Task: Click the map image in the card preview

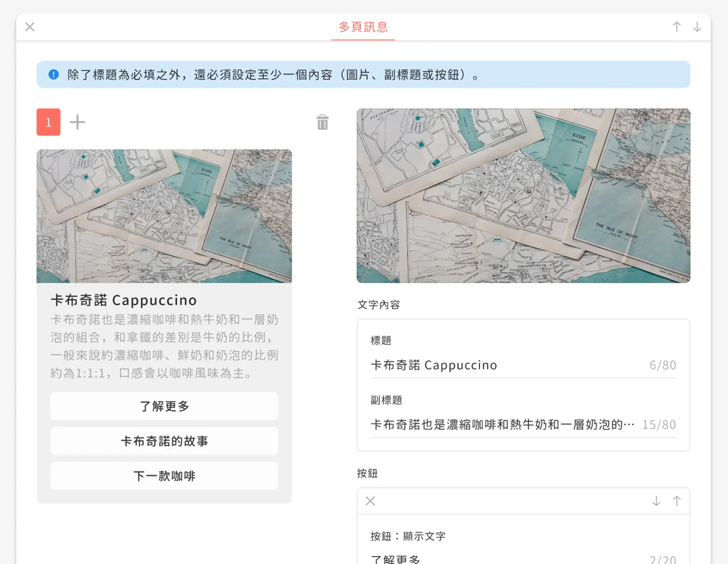Action: [164, 216]
